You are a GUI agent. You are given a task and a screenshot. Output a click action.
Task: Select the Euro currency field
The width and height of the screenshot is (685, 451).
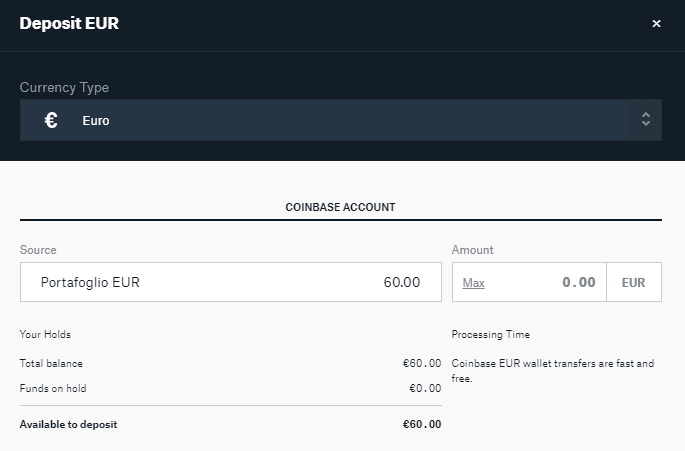tap(341, 120)
